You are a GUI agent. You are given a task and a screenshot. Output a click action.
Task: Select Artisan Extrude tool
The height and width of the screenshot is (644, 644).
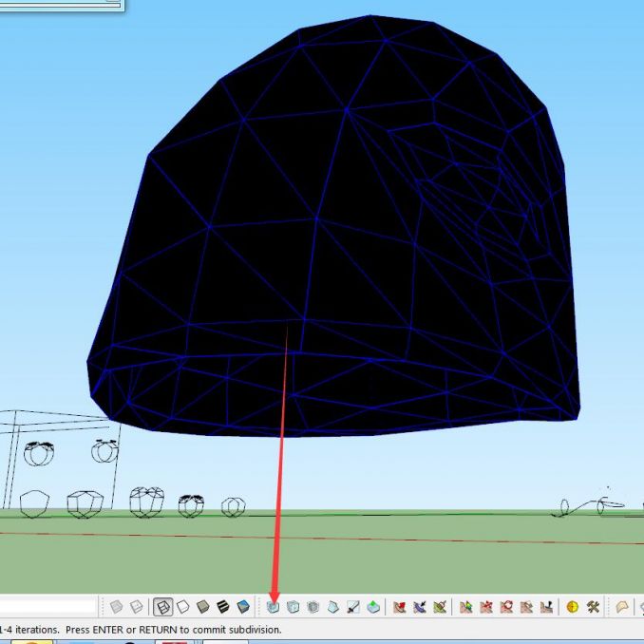tap(373, 607)
